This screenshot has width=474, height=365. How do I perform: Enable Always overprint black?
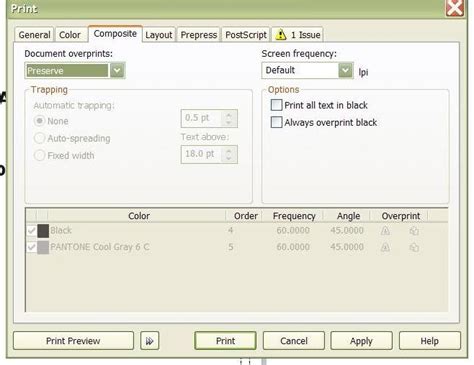point(276,122)
